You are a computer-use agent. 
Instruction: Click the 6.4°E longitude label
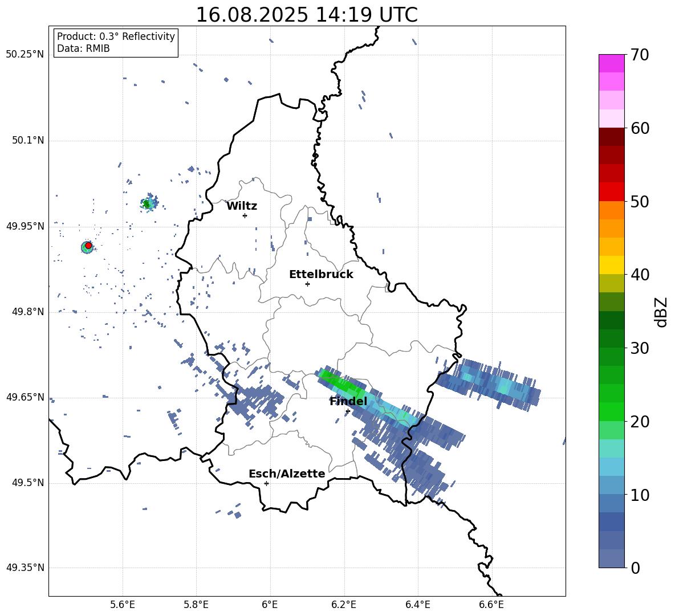point(417,605)
